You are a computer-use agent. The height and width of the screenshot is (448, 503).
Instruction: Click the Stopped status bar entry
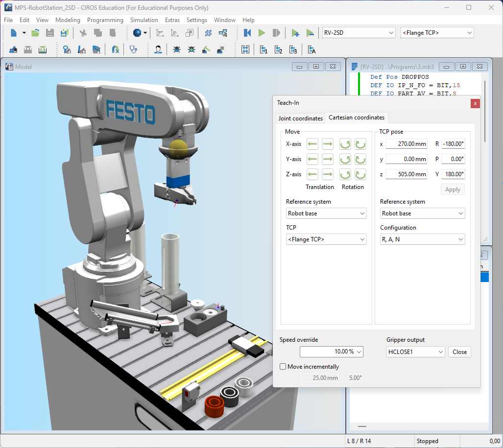[x=427, y=441]
